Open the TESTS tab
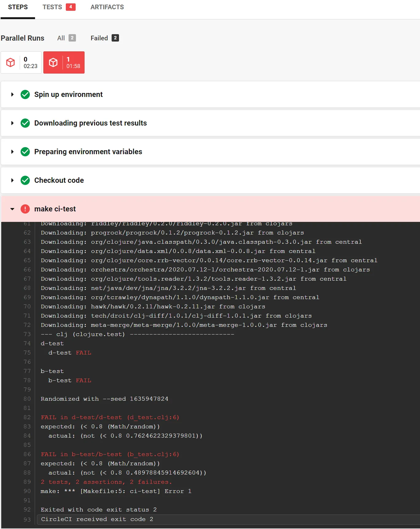This screenshot has height=529, width=420. (x=52, y=7)
